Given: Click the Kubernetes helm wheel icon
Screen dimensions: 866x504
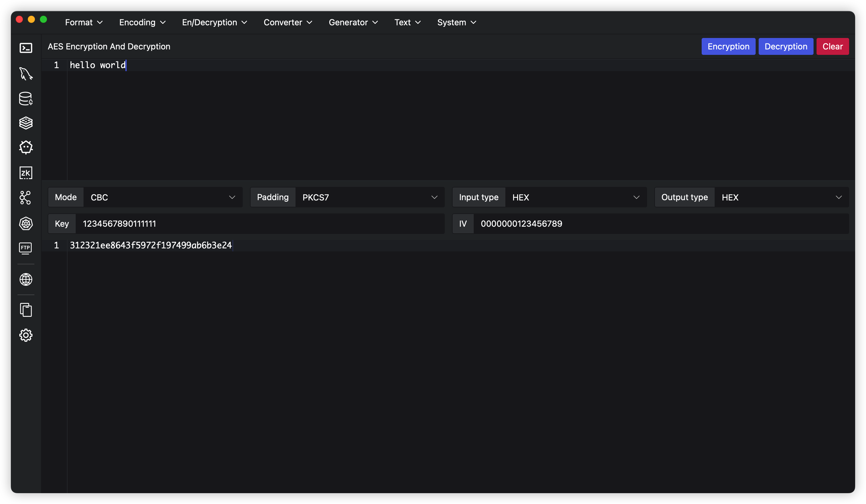Looking at the screenshot, I should tap(26, 224).
